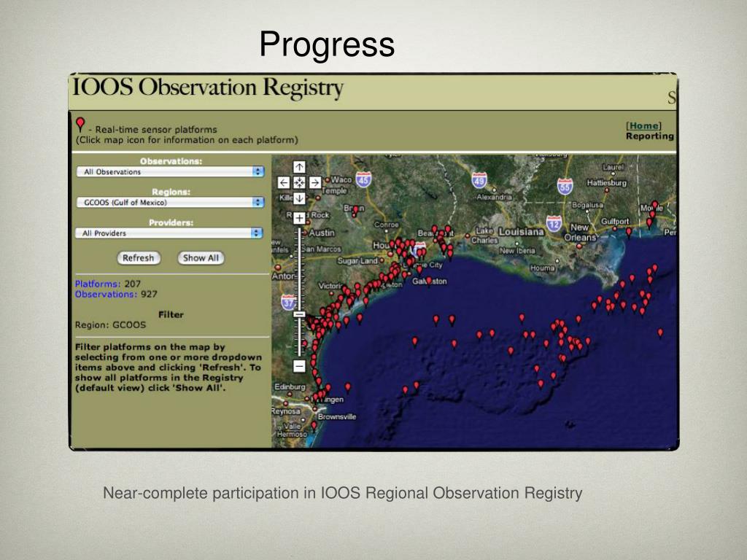Click the Interstate 12 shield on map

554,223
